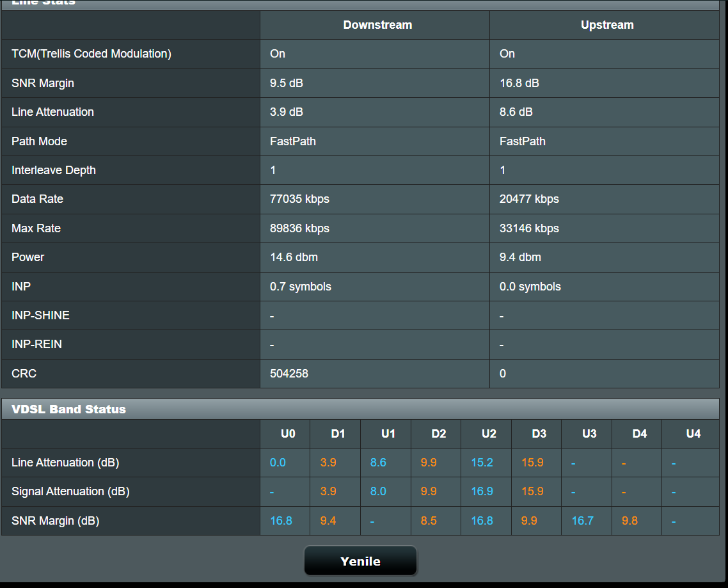Click the SNR Margin (dB) band row label
Viewport: 728px width, 588px height.
click(x=55, y=521)
